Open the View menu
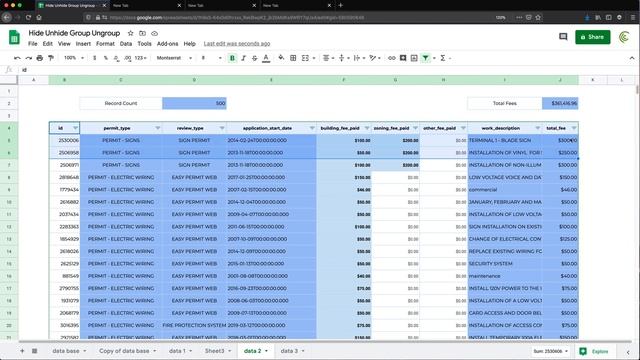640x360 pixels. pyautogui.click(x=64, y=44)
